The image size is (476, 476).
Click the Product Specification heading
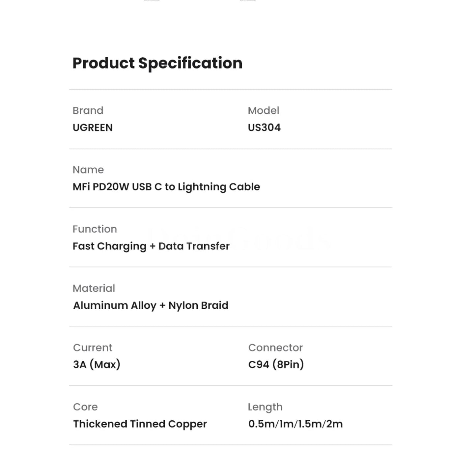(x=157, y=63)
